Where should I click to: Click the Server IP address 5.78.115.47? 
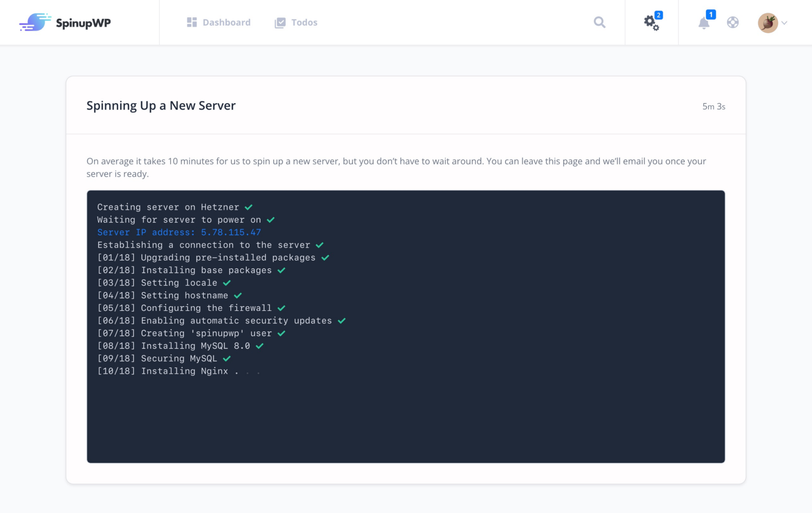point(178,232)
